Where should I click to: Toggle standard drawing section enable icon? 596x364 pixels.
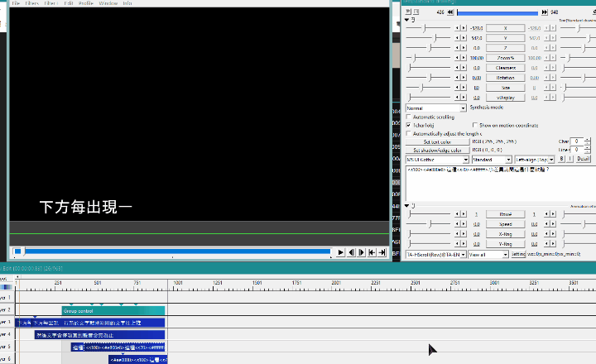[413, 20]
